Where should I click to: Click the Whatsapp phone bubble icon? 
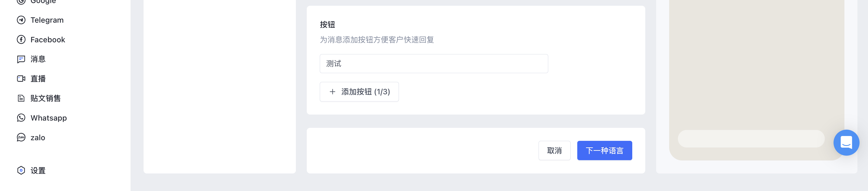tap(21, 118)
